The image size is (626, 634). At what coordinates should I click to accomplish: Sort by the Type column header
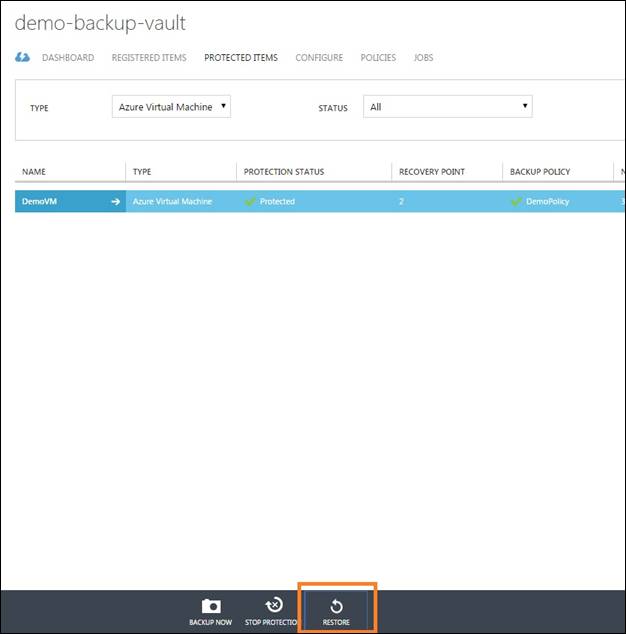coord(142,172)
